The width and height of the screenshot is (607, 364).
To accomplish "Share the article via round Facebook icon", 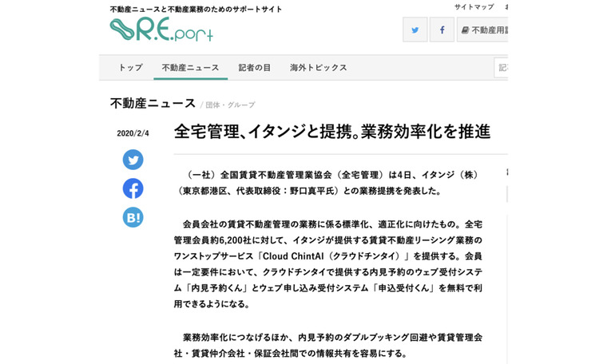I will tap(133, 188).
